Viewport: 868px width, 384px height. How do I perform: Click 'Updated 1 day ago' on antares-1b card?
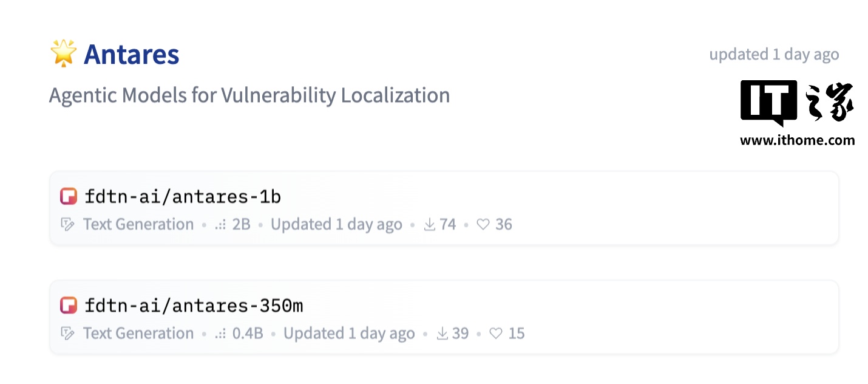[x=336, y=224]
